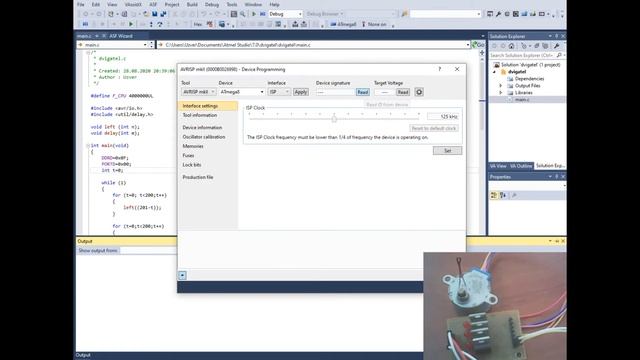Click the settings gear icon in dialog
Screen dimensions: 640x360
click(x=419, y=92)
